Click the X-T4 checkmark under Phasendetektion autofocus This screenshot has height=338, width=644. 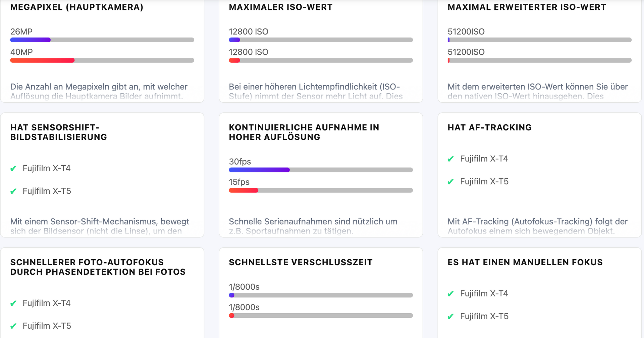coord(13,303)
